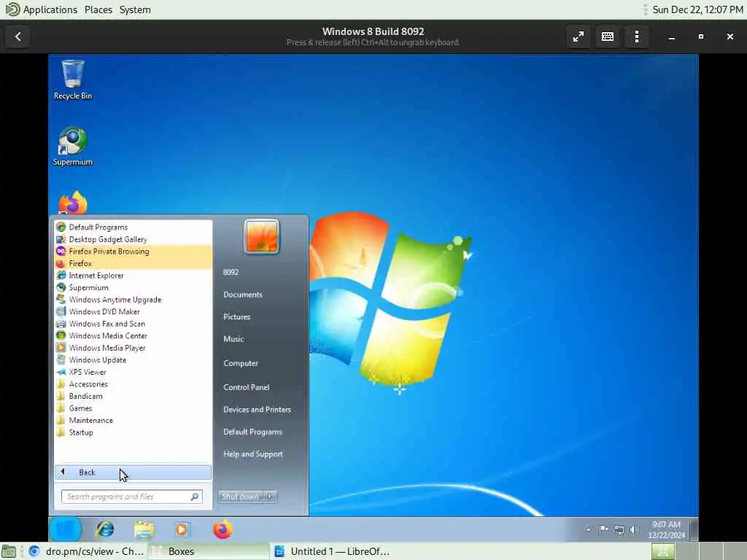Open Computer from the Start menu
Image resolution: width=747 pixels, height=560 pixels.
[241, 363]
